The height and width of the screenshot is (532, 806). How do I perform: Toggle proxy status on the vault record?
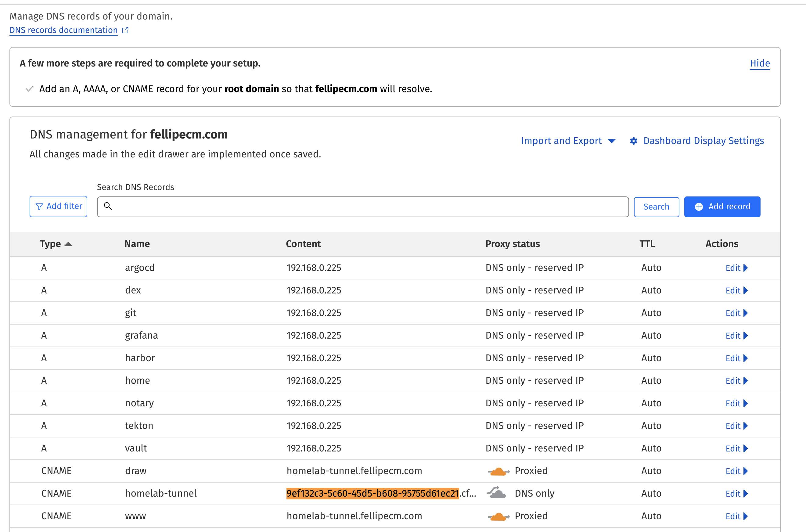pyautogui.click(x=534, y=448)
